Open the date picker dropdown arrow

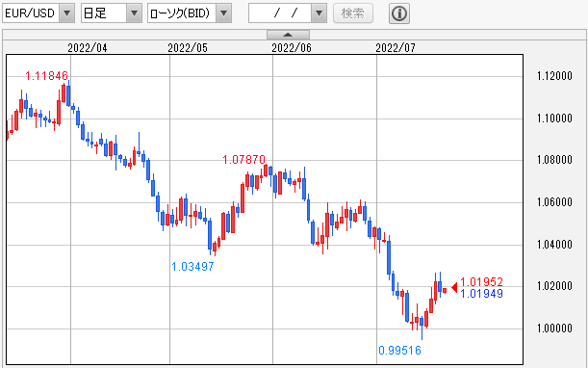tap(319, 13)
